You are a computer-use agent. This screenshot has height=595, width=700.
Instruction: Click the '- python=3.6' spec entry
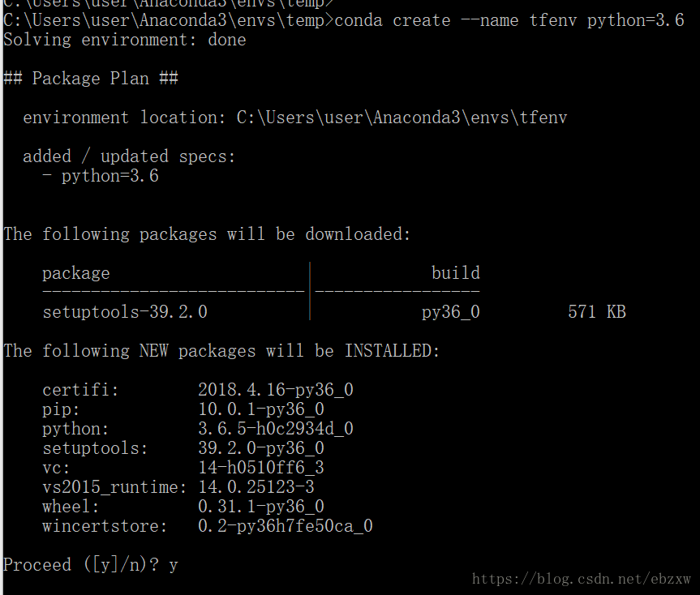tap(101, 176)
